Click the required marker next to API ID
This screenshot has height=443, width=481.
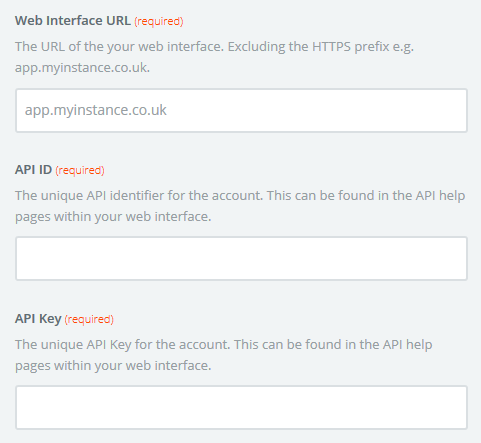coord(80,170)
